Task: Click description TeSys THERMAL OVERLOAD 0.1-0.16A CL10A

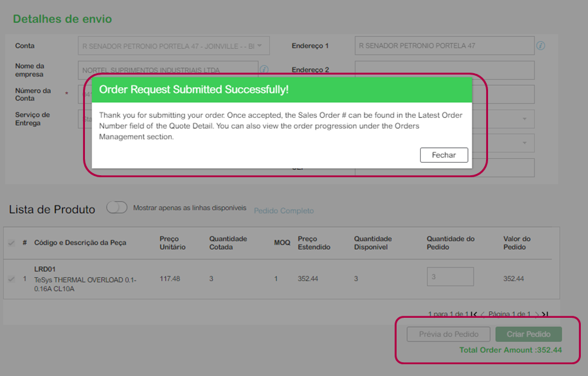Action: click(x=85, y=284)
